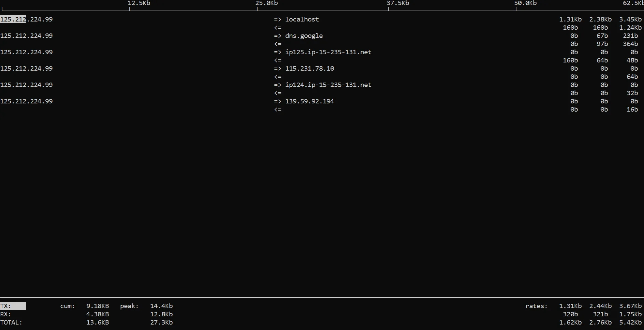The height and width of the screenshot is (330, 644).
Task: Select the dns.google host entry
Action: click(304, 36)
